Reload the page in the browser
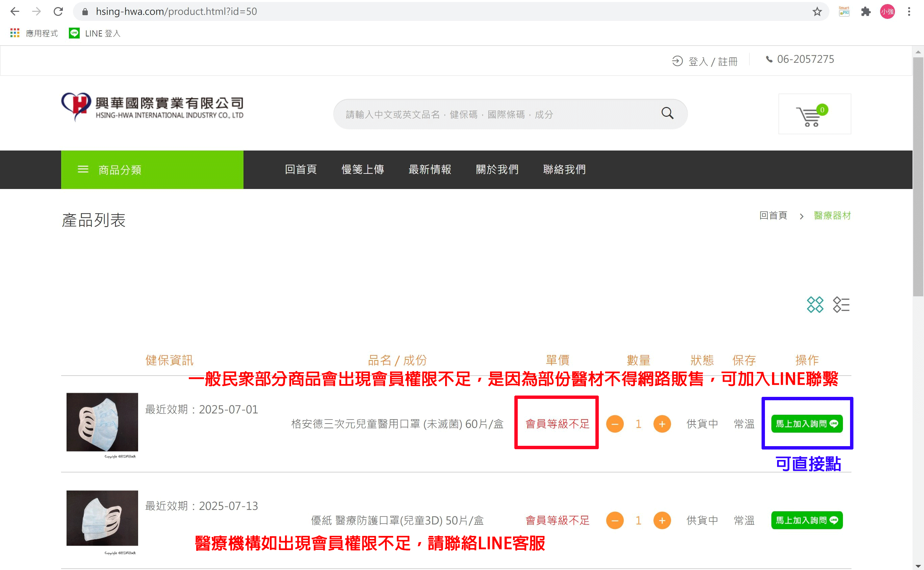The image size is (924, 570). coord(58,12)
